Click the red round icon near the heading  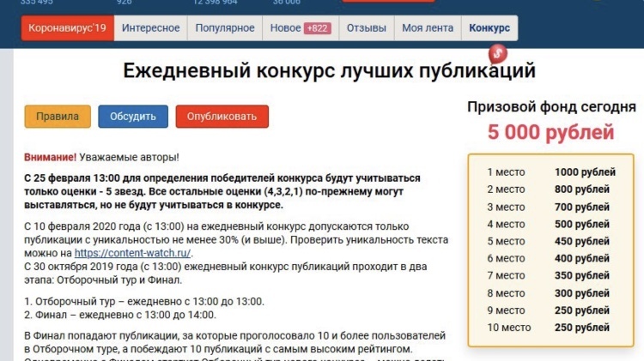[495, 54]
